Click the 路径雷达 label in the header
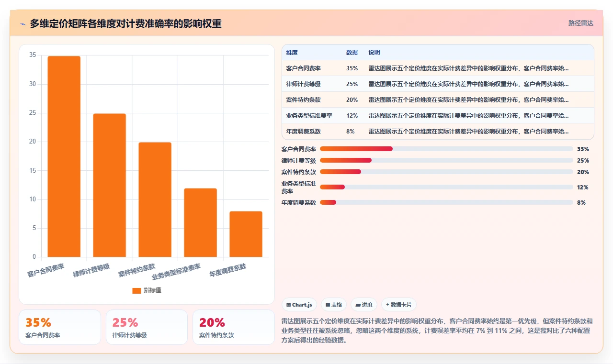This screenshot has width=613, height=364. [x=581, y=23]
